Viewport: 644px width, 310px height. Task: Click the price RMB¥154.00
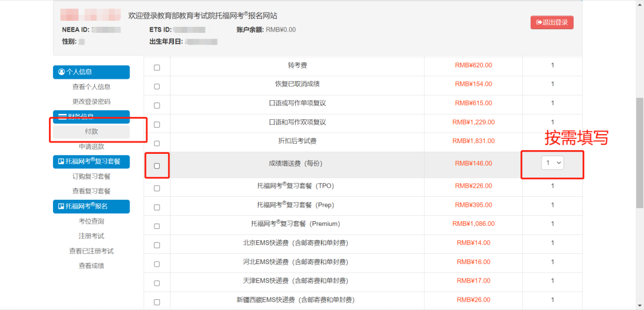(473, 84)
